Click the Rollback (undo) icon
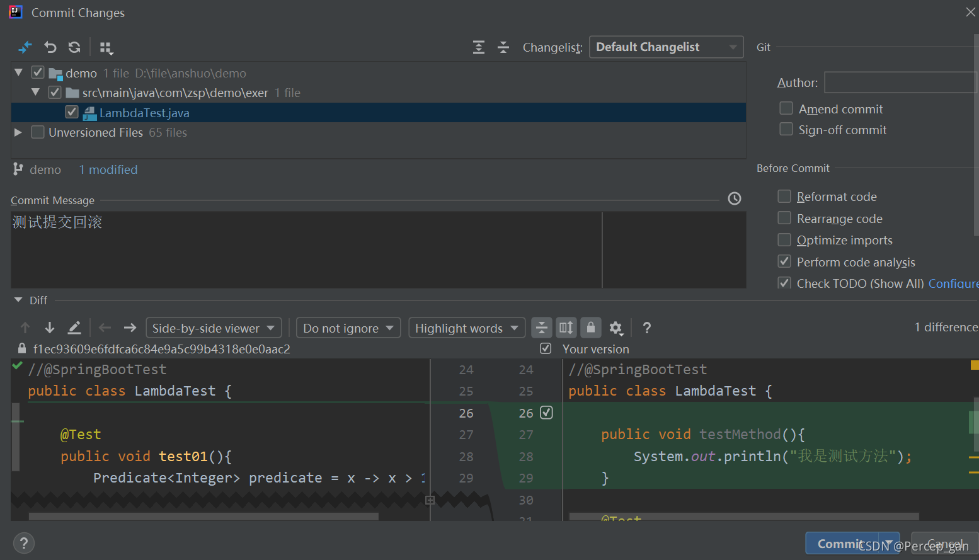 tap(50, 47)
